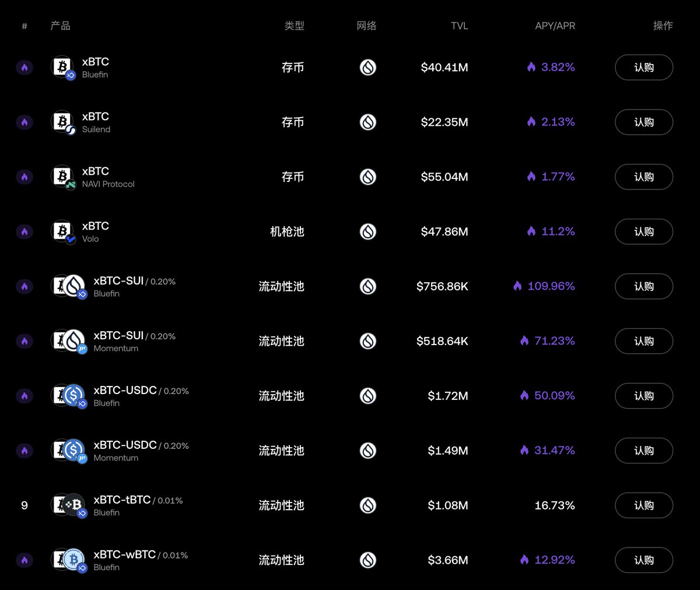700x590 pixels.
Task: Open the xBTC-USDC Bluefin product name
Action: coord(125,391)
